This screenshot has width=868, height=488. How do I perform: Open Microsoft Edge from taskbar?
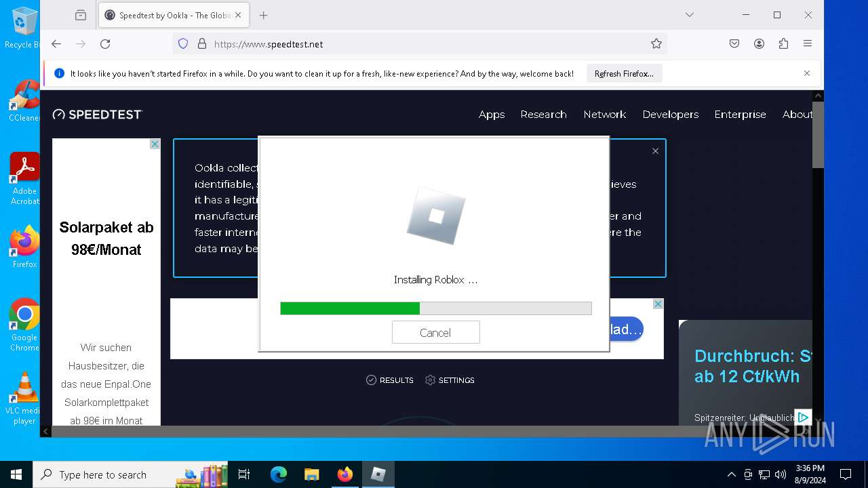click(279, 474)
